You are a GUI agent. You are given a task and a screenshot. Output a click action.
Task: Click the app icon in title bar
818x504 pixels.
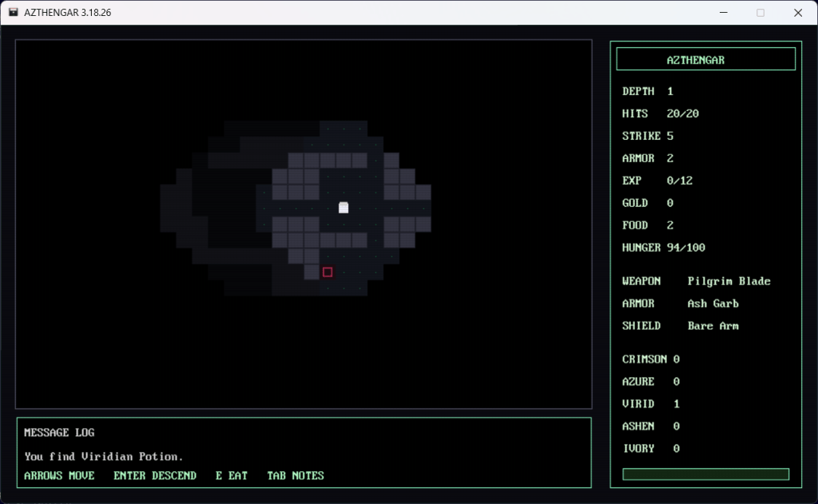(14, 13)
